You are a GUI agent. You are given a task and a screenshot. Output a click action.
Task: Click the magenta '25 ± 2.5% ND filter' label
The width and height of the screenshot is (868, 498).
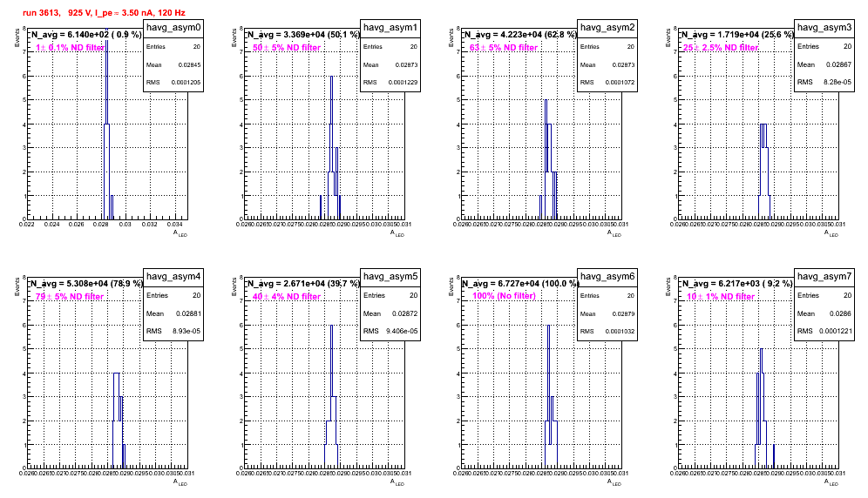[721, 48]
